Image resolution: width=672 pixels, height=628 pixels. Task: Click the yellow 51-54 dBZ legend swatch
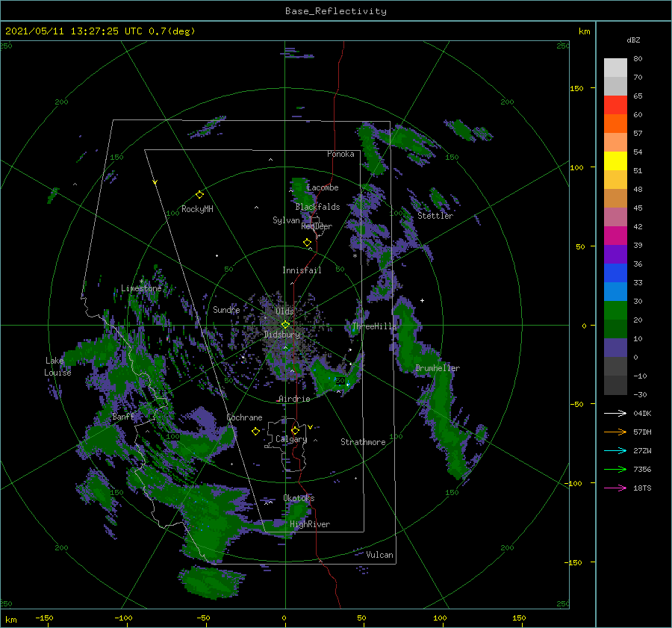[615, 161]
